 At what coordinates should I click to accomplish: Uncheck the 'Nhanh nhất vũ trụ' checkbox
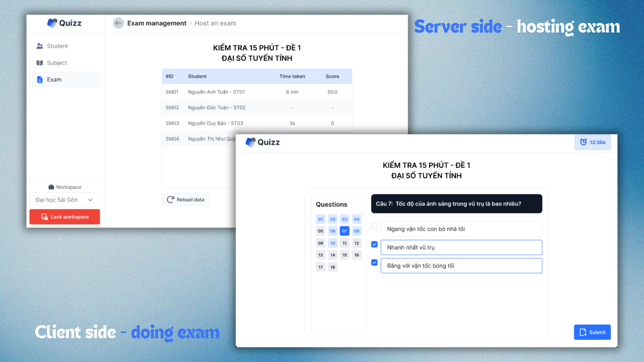[374, 244]
